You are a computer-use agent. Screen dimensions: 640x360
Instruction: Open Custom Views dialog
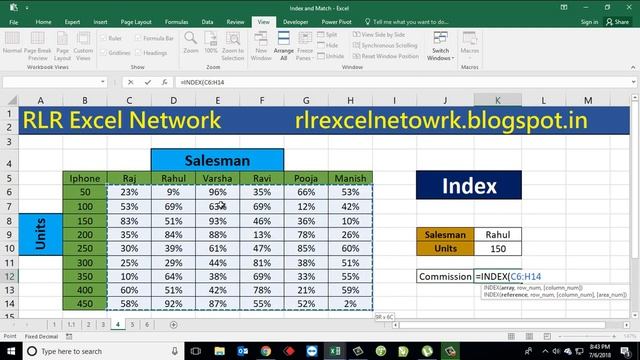pyautogui.click(x=83, y=45)
